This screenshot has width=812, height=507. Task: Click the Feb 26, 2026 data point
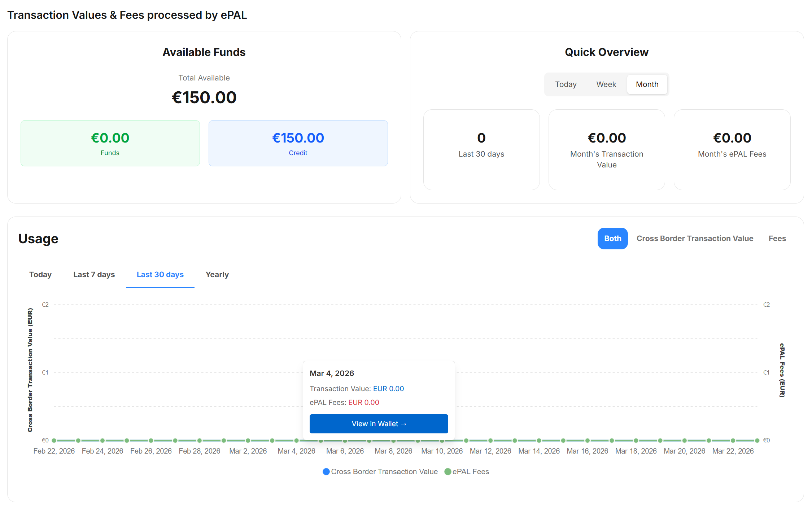[151, 441]
